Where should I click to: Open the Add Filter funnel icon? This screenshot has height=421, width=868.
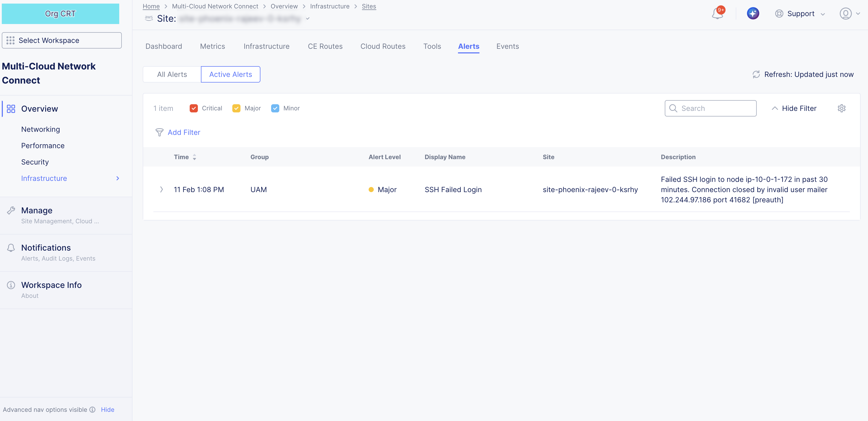click(x=159, y=133)
